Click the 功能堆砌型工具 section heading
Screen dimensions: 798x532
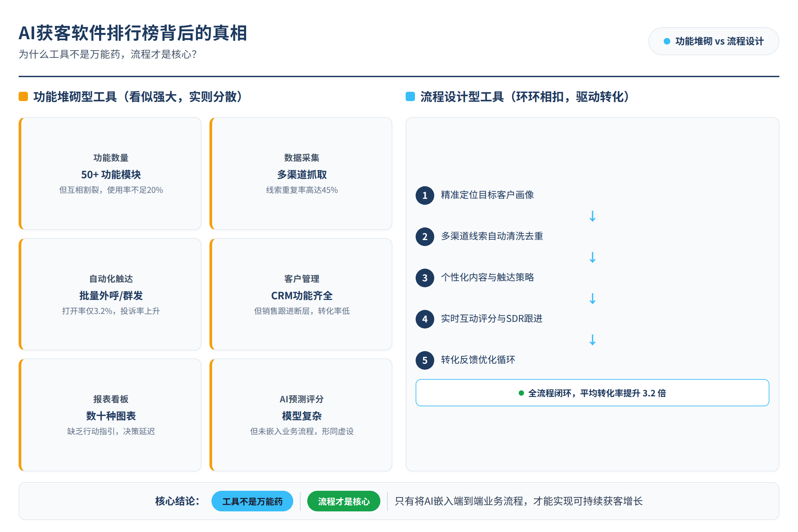coord(138,97)
